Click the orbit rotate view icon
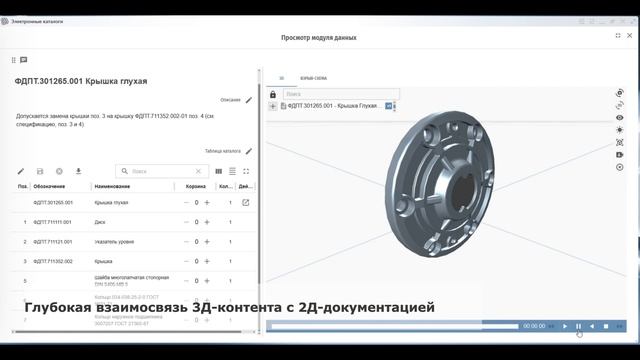The width and height of the screenshot is (640, 360). 620,93
